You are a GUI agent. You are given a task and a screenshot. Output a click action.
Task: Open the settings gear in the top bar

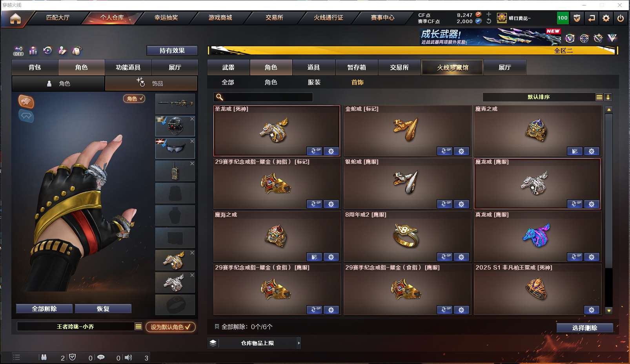pos(606,18)
